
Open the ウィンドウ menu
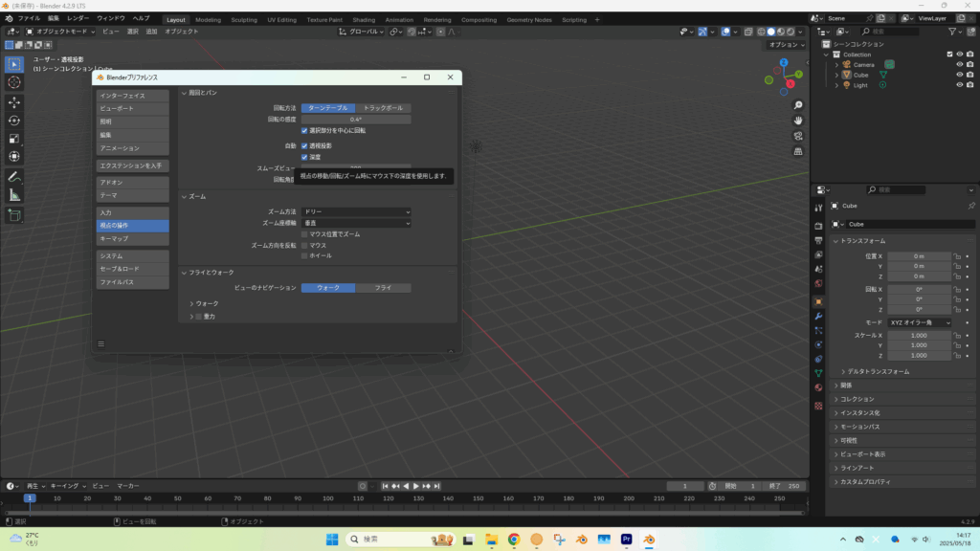(111, 18)
